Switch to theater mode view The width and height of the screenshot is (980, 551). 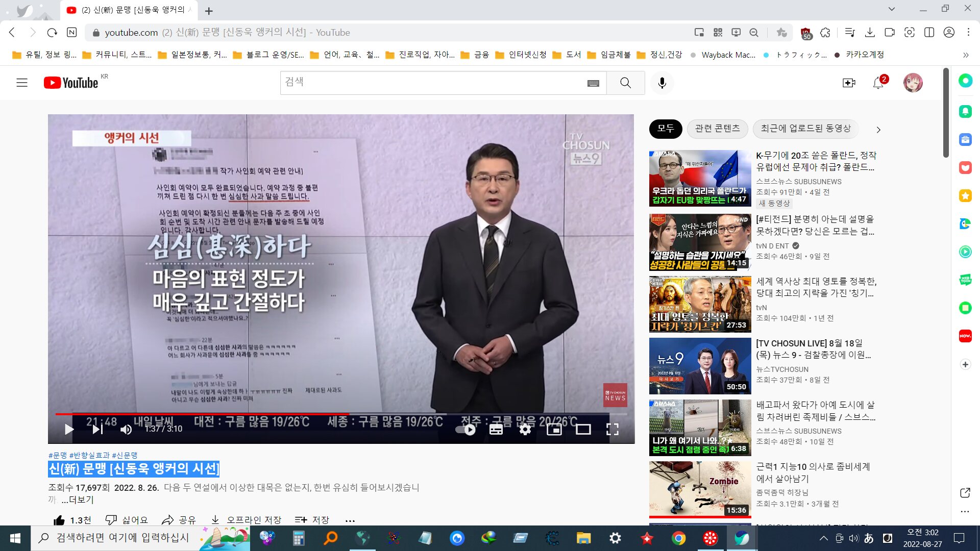tap(583, 430)
